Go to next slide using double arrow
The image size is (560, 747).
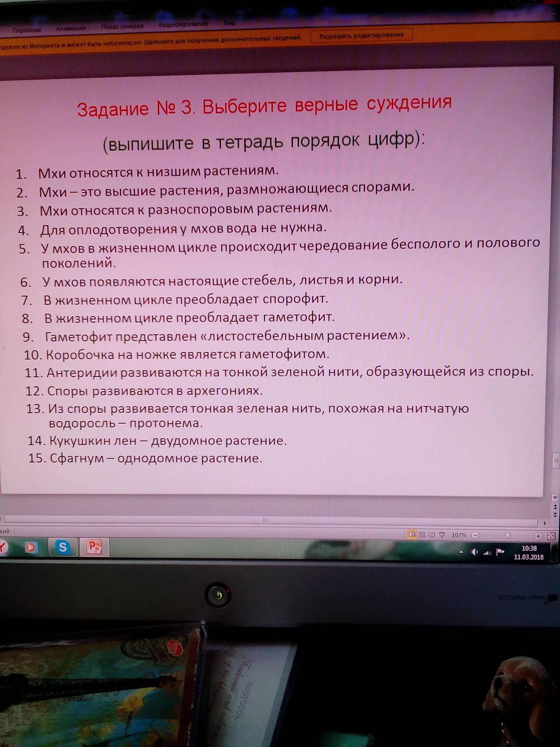(x=555, y=515)
